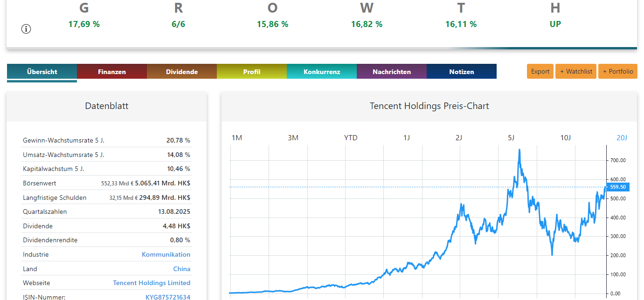Set chart range to 1M

tap(237, 137)
